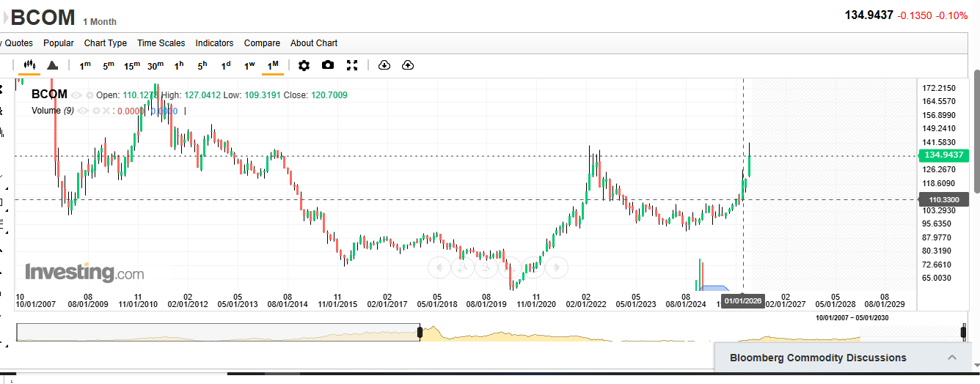
Task: Open the Time Scales menu
Action: pyautogui.click(x=161, y=43)
